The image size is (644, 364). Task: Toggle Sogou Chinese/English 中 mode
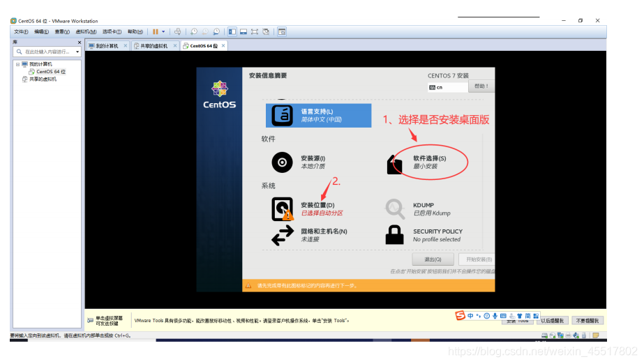click(x=470, y=316)
